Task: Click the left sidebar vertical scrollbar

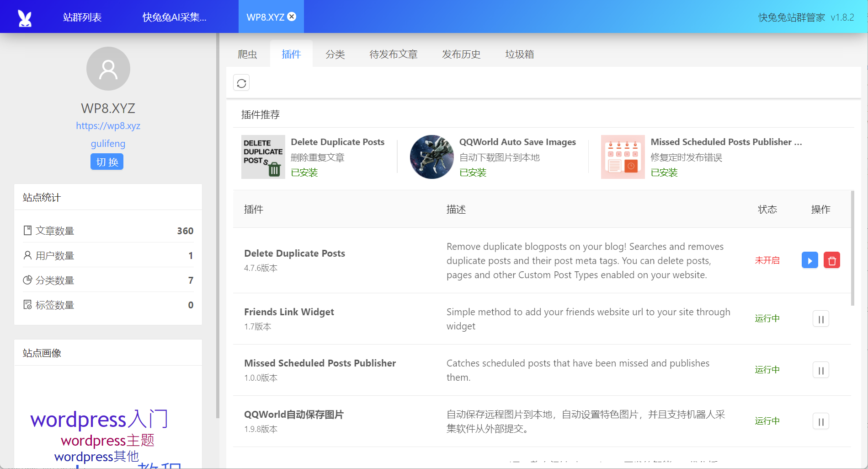Action: 218,226
